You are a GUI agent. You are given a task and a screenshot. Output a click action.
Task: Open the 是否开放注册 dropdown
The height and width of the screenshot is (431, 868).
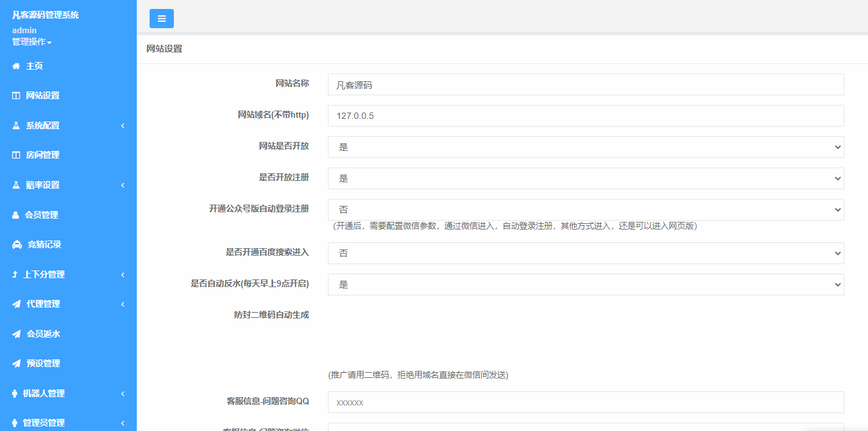[585, 178]
